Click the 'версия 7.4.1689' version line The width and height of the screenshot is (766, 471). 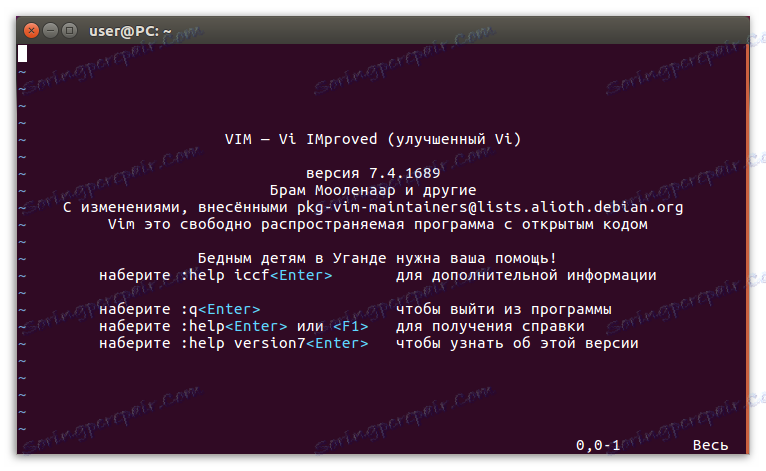point(373,173)
